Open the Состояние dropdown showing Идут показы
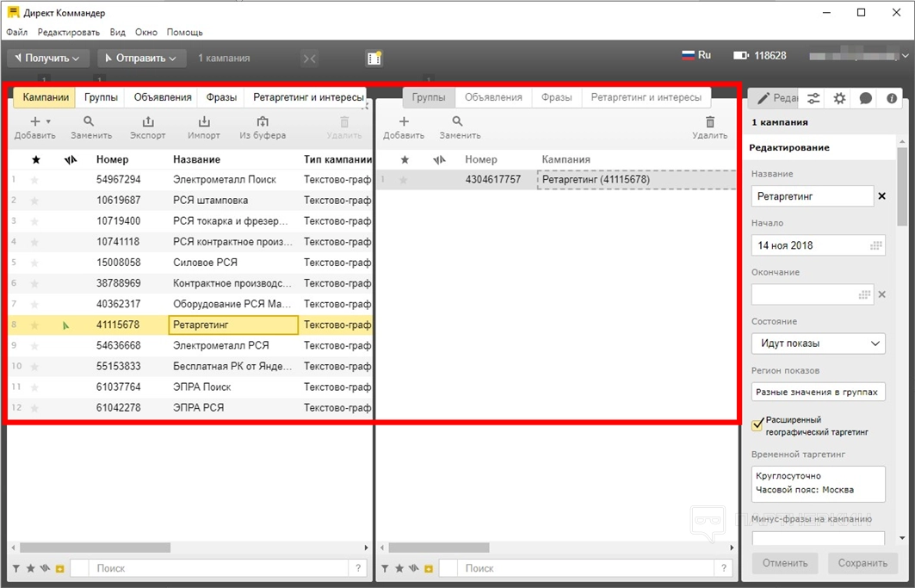Viewport: 915px width, 588px height. 818,344
